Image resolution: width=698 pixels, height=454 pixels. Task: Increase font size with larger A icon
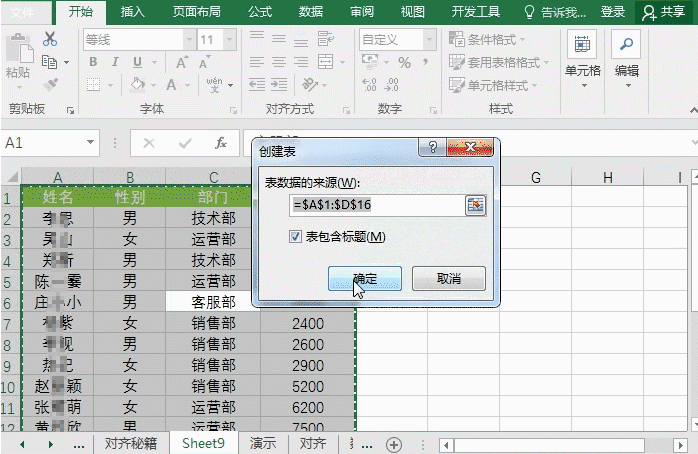(182, 62)
